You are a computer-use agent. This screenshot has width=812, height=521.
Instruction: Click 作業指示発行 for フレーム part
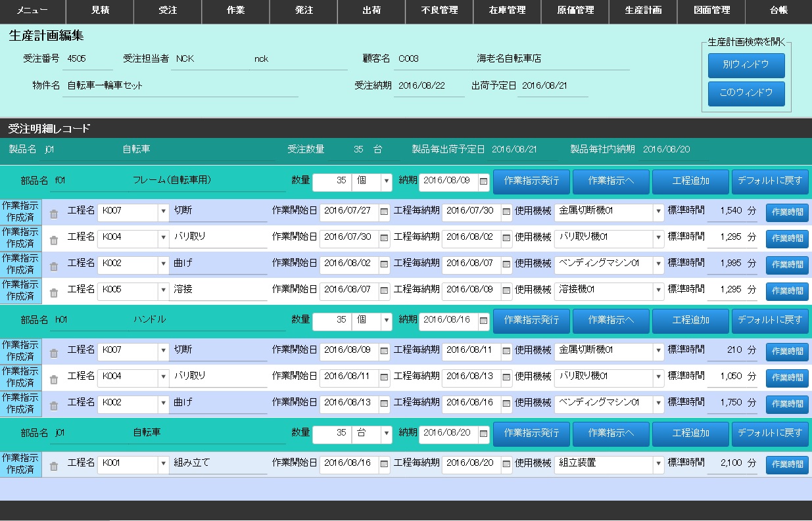coord(531,182)
